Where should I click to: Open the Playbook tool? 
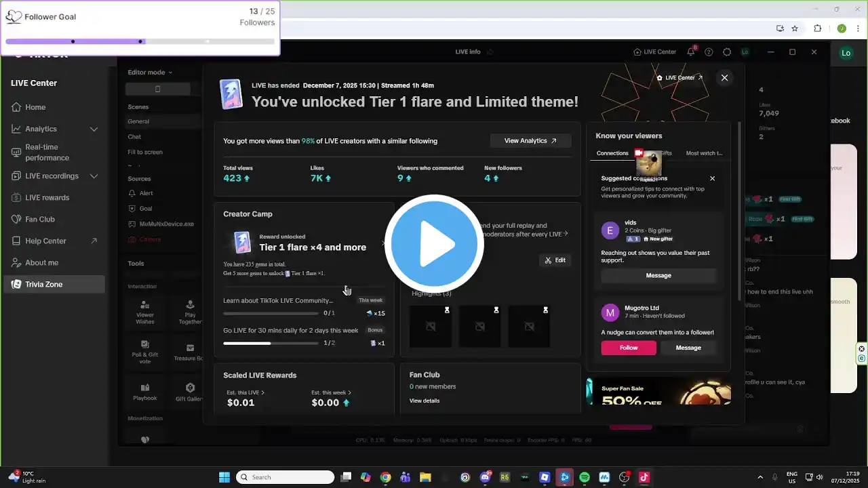pyautogui.click(x=145, y=391)
